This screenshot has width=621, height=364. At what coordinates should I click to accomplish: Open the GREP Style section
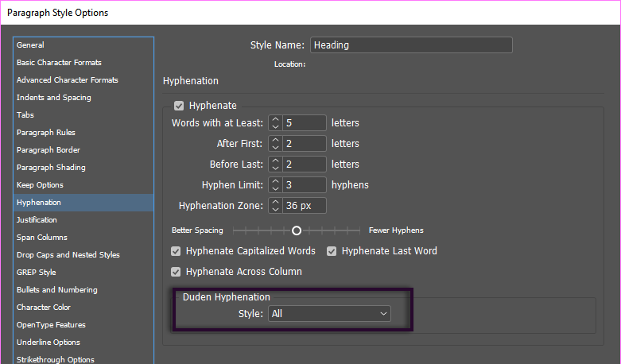click(36, 273)
